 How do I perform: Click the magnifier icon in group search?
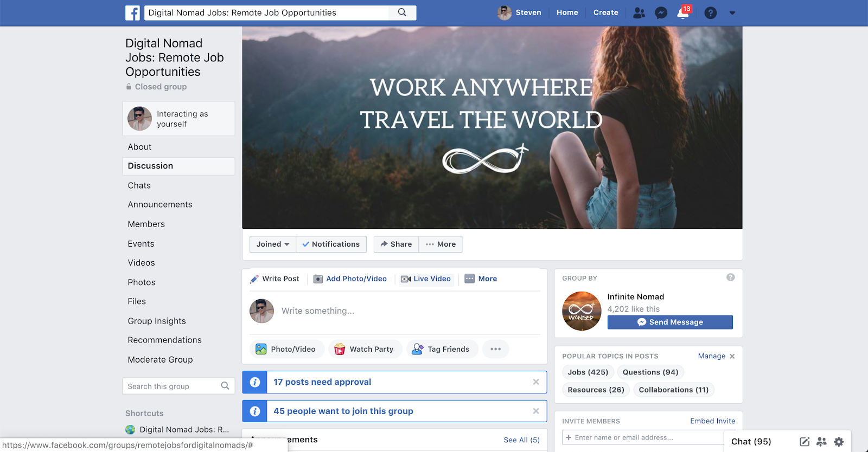pos(225,386)
